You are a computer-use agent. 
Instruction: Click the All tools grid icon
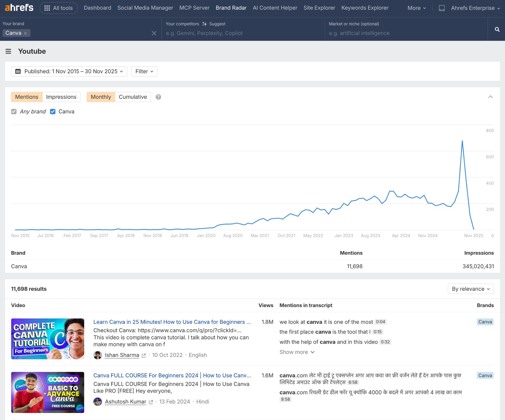coord(47,8)
